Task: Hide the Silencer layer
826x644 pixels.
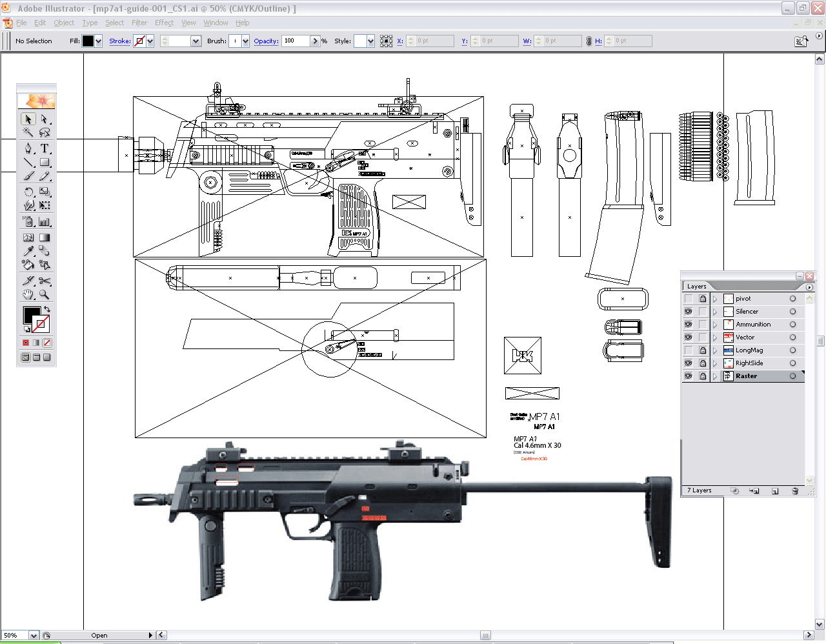Action: [689, 312]
